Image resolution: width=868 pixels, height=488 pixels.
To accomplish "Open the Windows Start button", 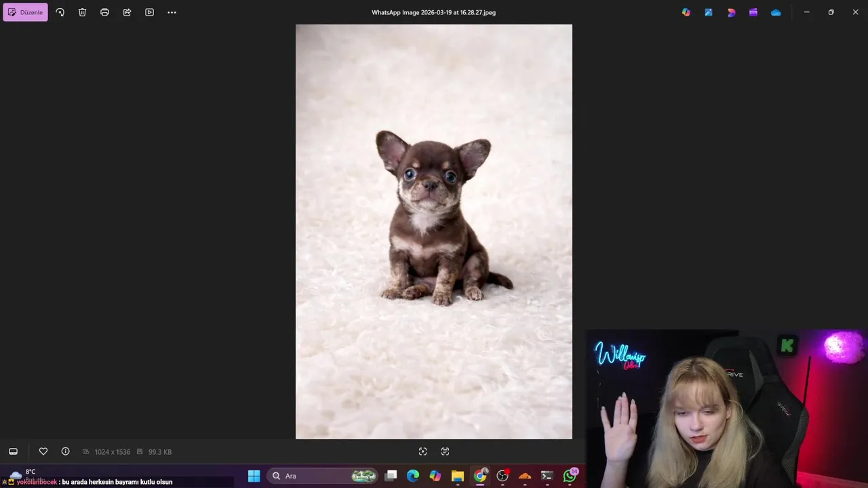I will (x=254, y=476).
